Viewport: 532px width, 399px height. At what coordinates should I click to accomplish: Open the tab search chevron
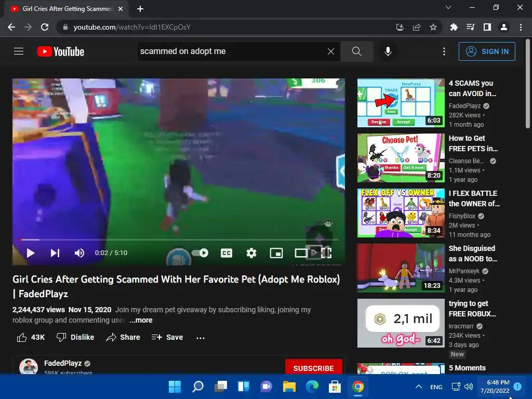[448, 7]
